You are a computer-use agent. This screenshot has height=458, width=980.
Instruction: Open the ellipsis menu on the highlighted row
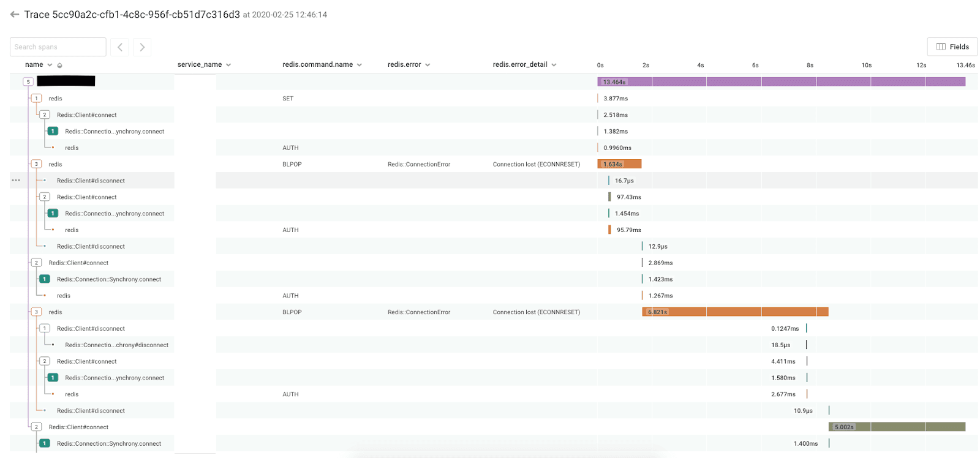pos(16,181)
